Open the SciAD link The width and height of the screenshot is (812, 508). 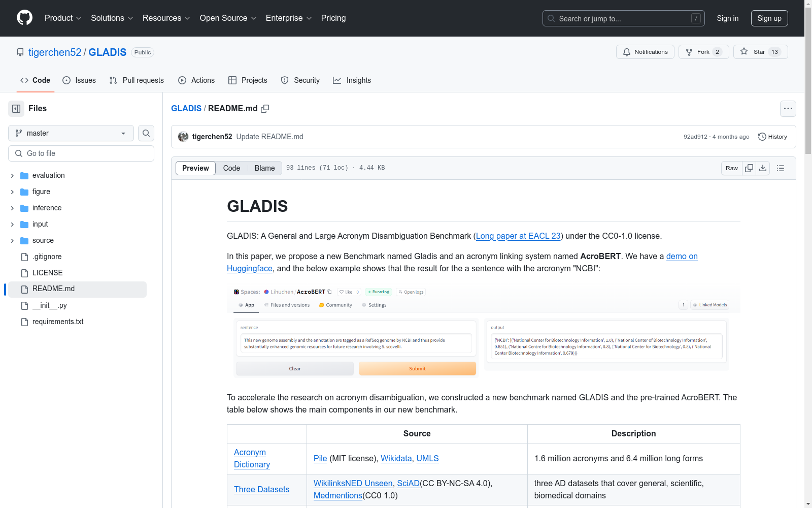coord(408,484)
